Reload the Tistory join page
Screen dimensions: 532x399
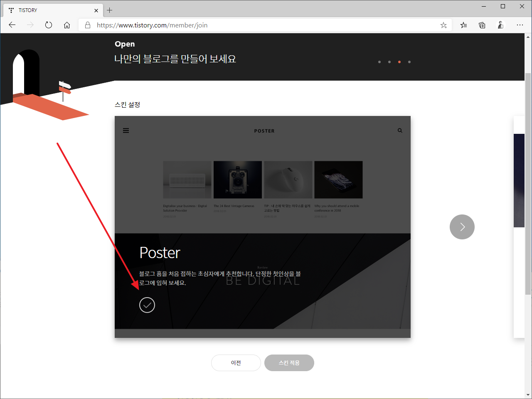click(49, 25)
